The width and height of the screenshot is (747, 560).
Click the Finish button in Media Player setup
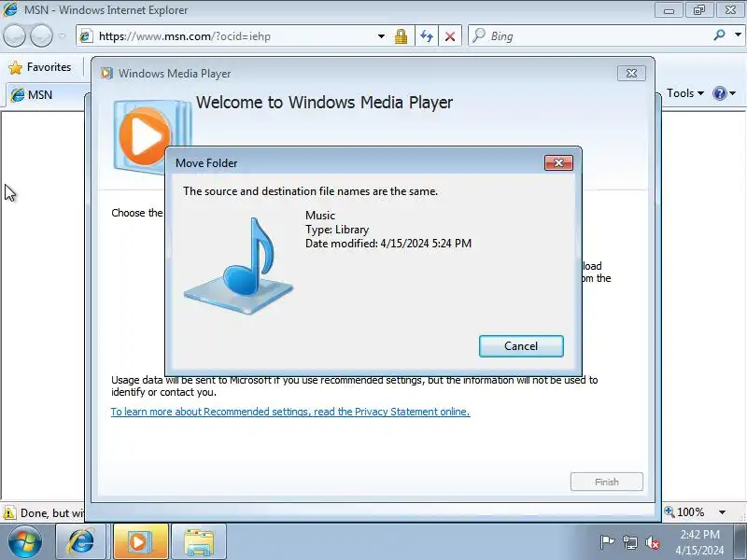coord(606,482)
